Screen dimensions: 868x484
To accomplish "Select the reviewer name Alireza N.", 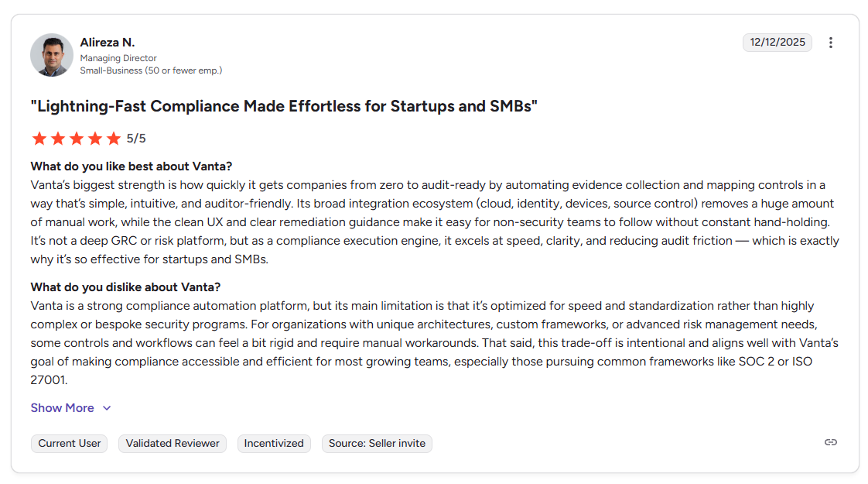I will [108, 42].
